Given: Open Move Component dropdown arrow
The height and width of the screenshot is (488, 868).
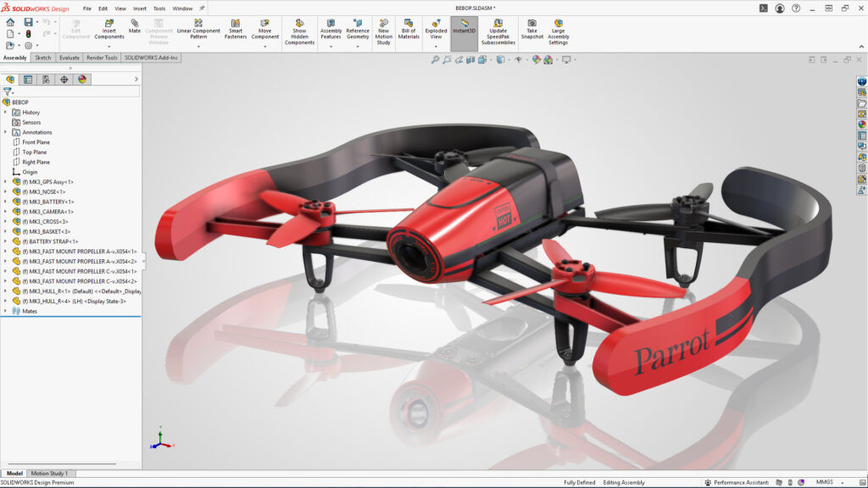Looking at the screenshot, I should (x=265, y=47).
